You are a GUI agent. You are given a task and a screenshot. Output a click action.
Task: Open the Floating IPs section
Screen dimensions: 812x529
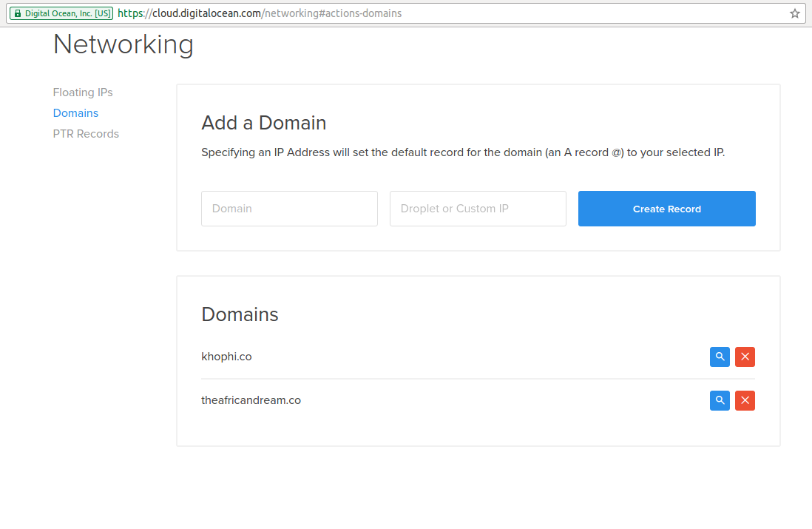pos(83,92)
